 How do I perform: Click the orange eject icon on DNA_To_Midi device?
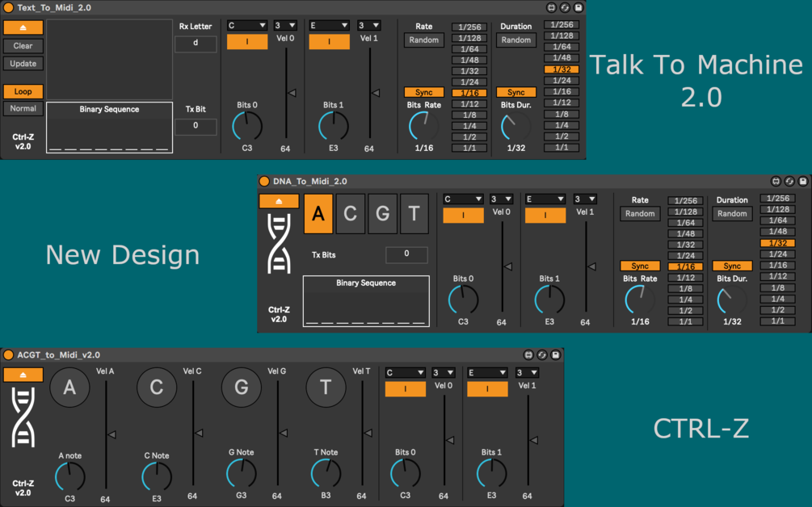[278, 200]
